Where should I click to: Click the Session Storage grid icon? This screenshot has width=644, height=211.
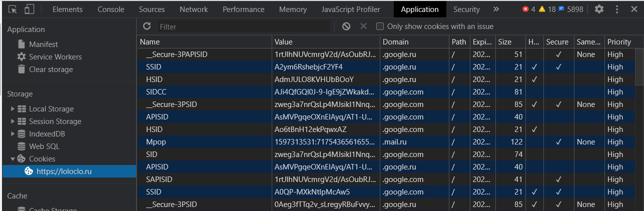point(22,121)
